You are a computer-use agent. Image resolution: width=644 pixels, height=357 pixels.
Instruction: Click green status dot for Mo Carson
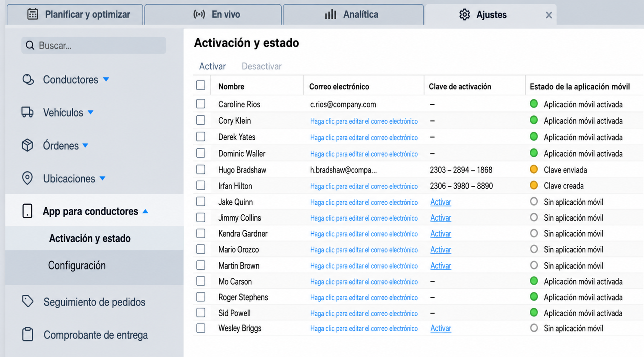[534, 281]
